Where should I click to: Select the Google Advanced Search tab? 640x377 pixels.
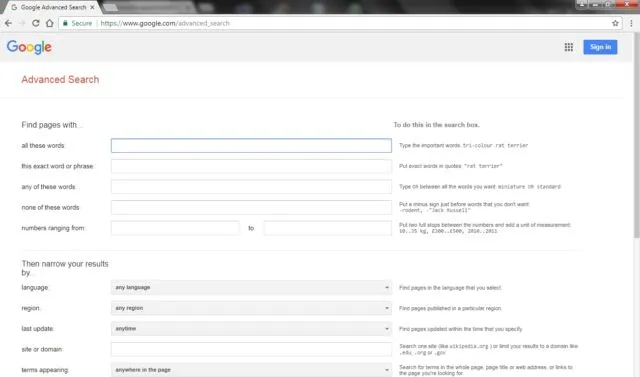(52, 7)
